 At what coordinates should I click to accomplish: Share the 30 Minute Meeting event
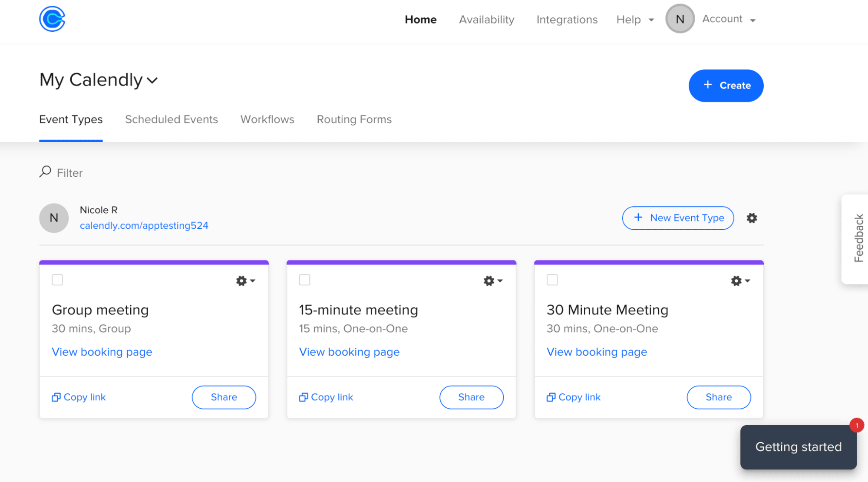click(718, 396)
